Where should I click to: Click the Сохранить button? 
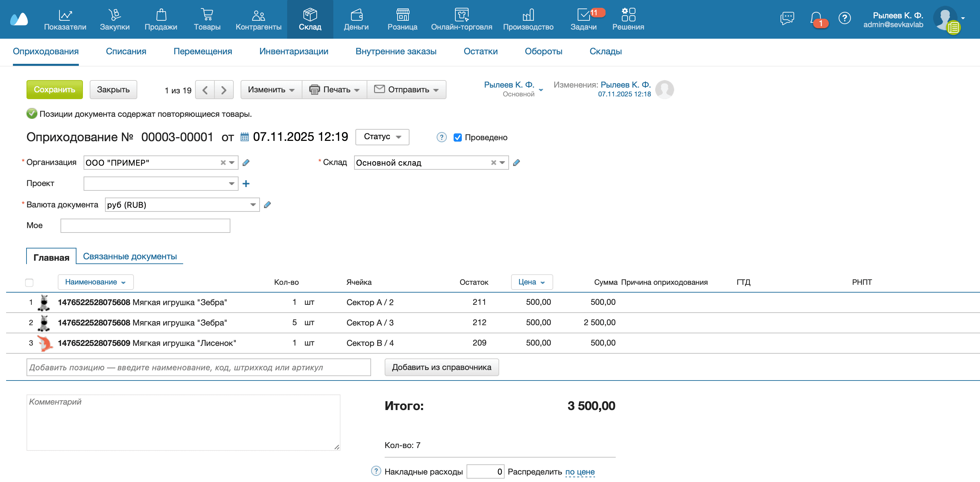(54, 89)
